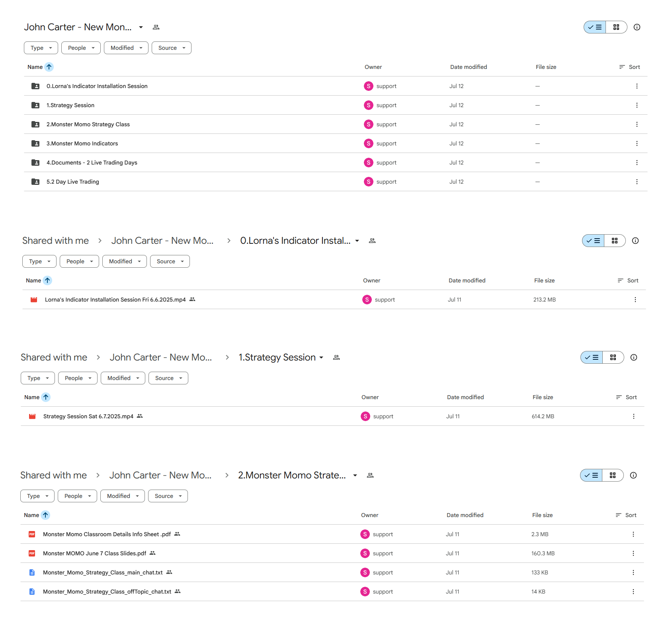Screen dimensions: 672x631
Task: Open more actions for Lorna's Indicator Installation mp4 file
Action: (635, 300)
